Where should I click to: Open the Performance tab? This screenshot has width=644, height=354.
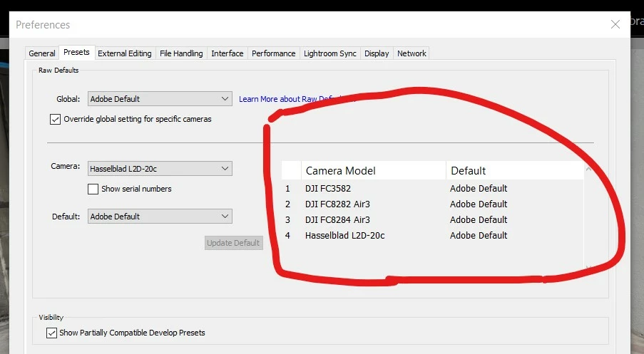274,53
